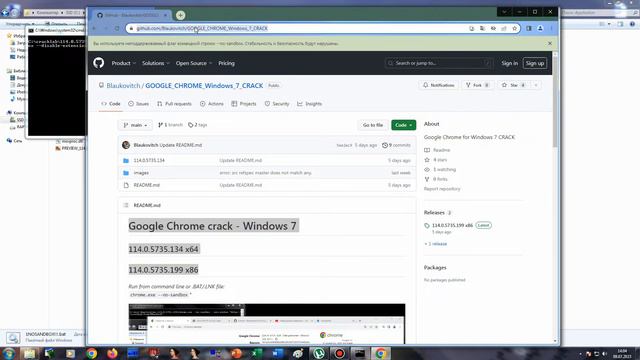This screenshot has width=640, height=360.
Task: Open the star lists dropdown arrow
Action: click(536, 85)
